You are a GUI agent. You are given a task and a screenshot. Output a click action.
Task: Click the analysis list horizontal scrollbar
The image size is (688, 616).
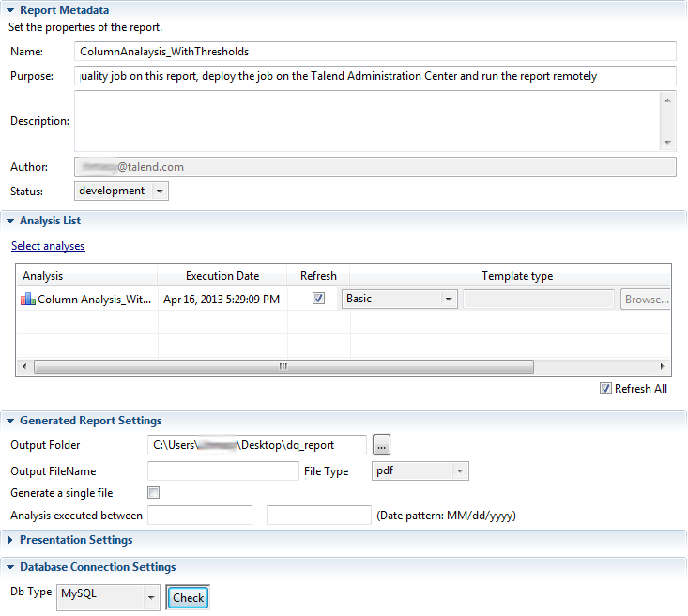pos(282,367)
